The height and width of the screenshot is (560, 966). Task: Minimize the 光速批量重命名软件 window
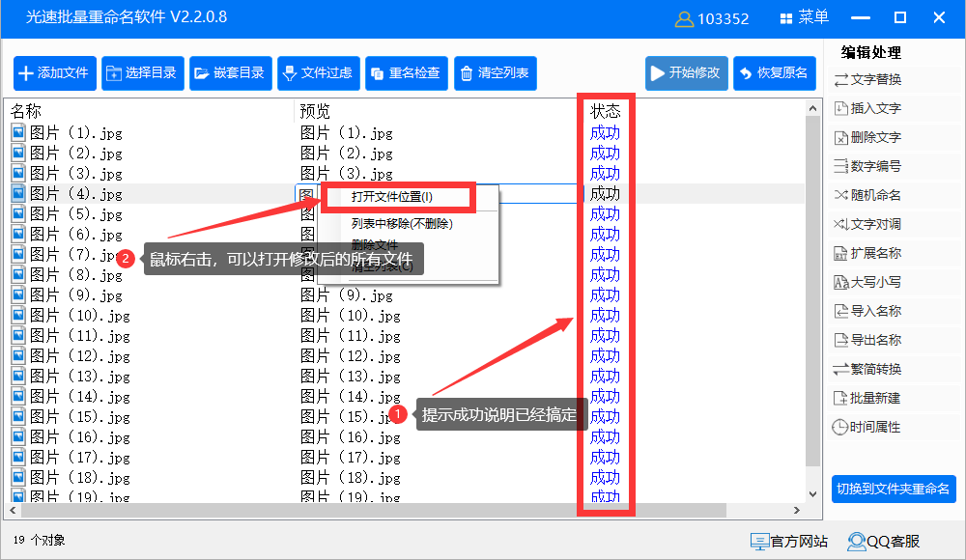(861, 18)
